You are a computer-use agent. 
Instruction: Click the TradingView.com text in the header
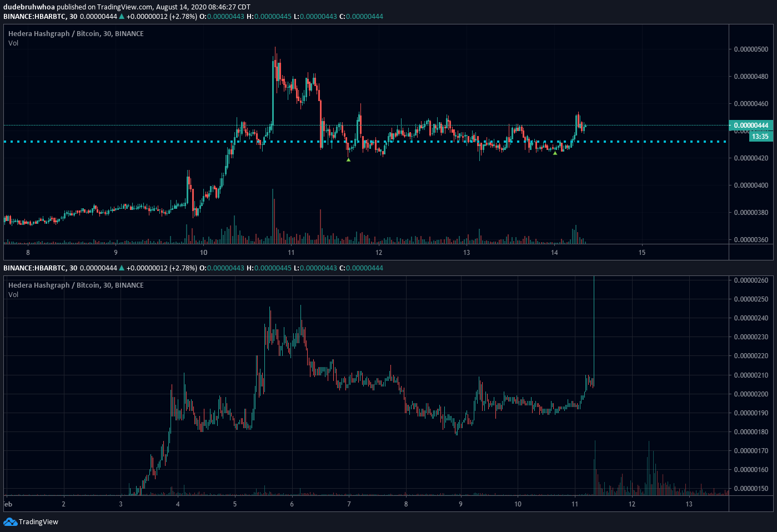click(x=125, y=7)
